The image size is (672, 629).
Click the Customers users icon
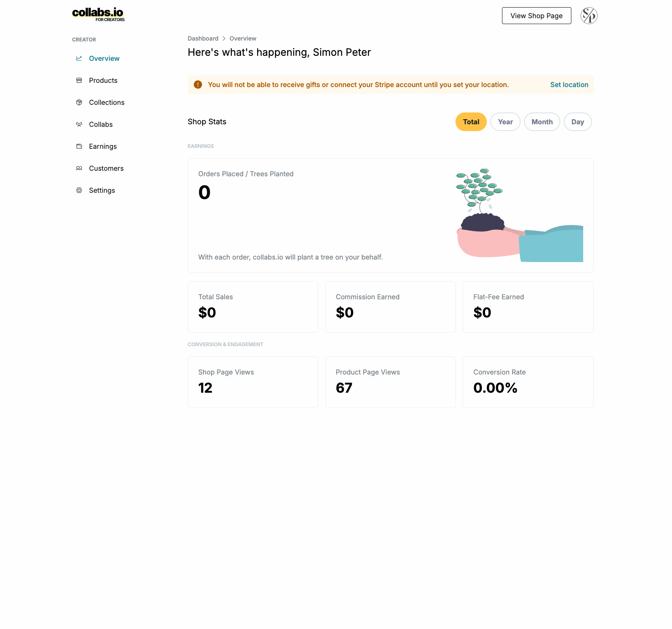pos(79,168)
